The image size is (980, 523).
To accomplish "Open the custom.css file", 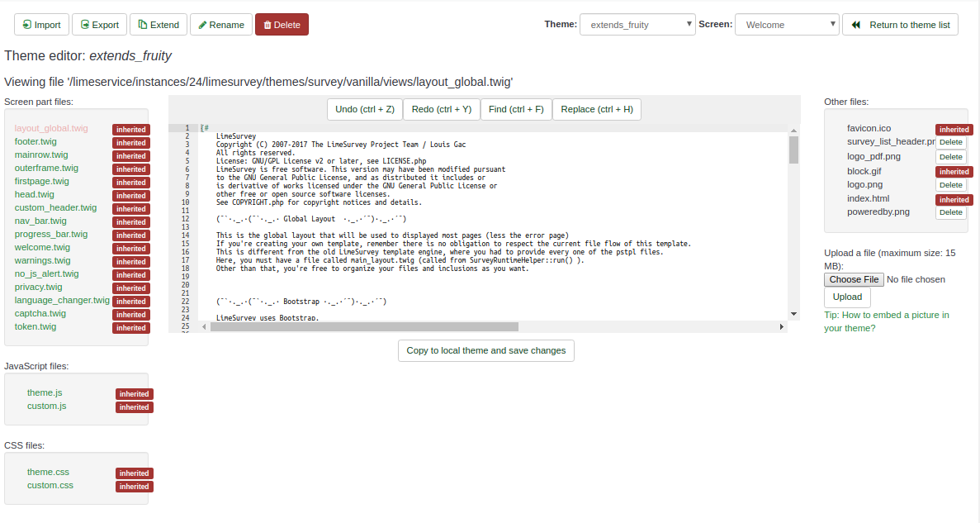I will tap(50, 485).
